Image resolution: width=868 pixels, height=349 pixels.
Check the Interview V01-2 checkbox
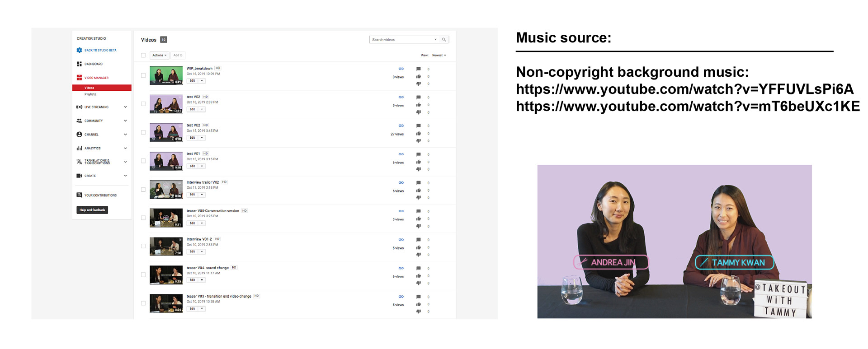tap(143, 246)
